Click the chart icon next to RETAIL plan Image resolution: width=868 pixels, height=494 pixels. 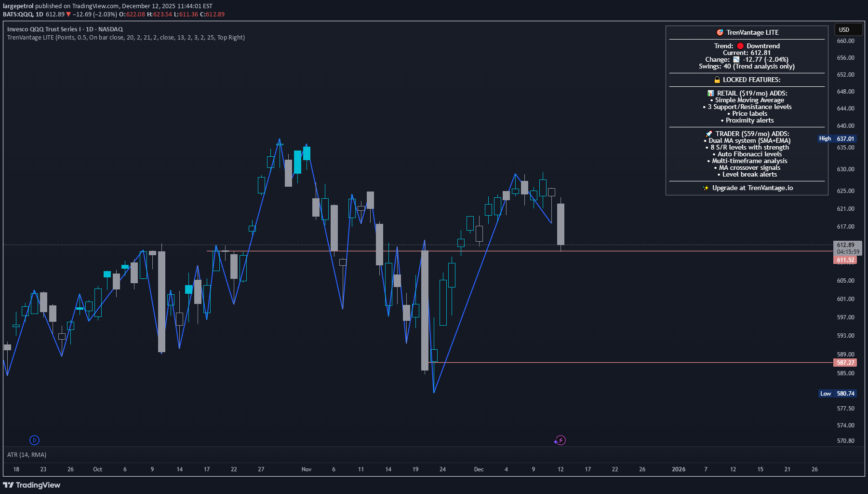click(711, 93)
